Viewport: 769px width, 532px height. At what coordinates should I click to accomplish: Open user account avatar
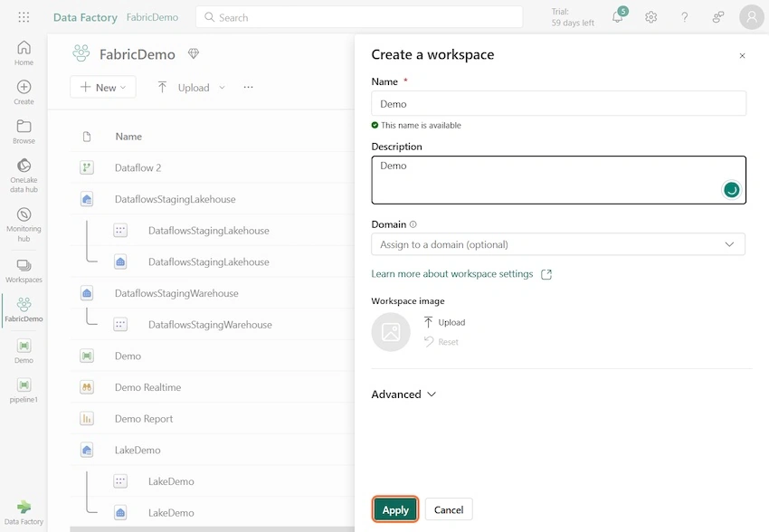click(x=751, y=17)
